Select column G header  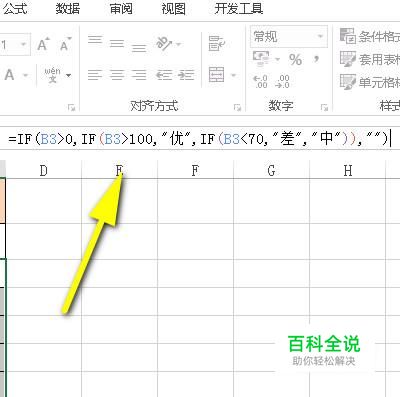click(271, 171)
